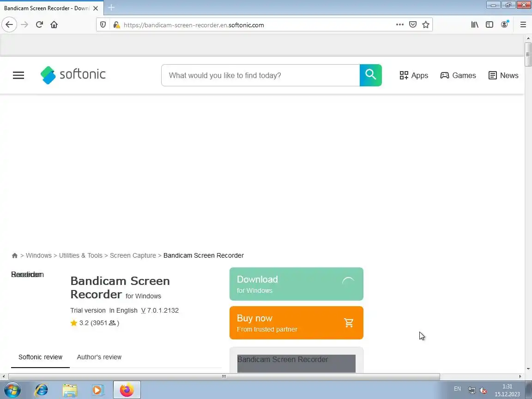532x399 pixels.
Task: Click the search field 'What would you like to find today?'
Action: coord(260,75)
